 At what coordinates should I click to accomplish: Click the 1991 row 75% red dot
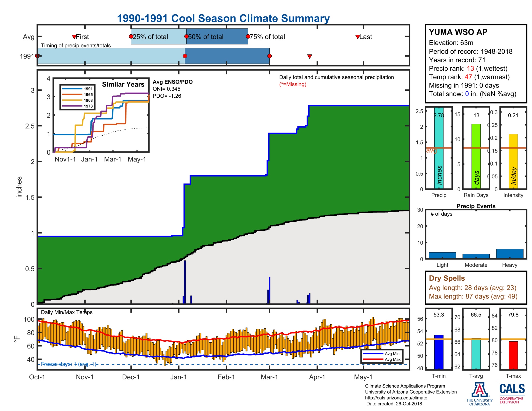(x=269, y=56)
